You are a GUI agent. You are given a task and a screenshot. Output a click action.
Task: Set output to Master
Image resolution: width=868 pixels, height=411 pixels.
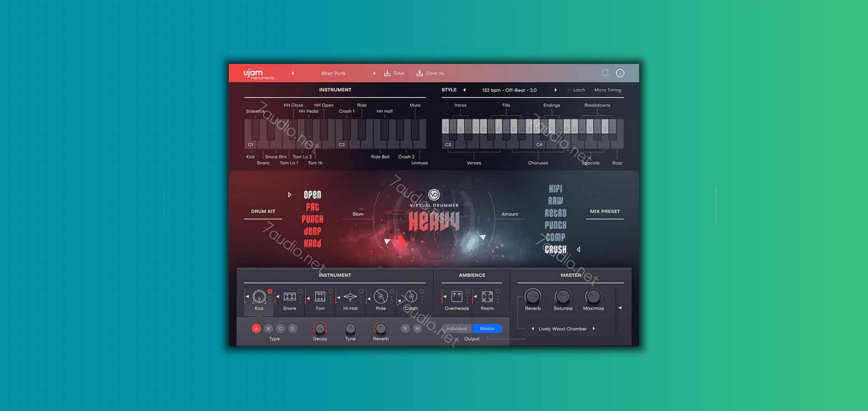(x=487, y=328)
